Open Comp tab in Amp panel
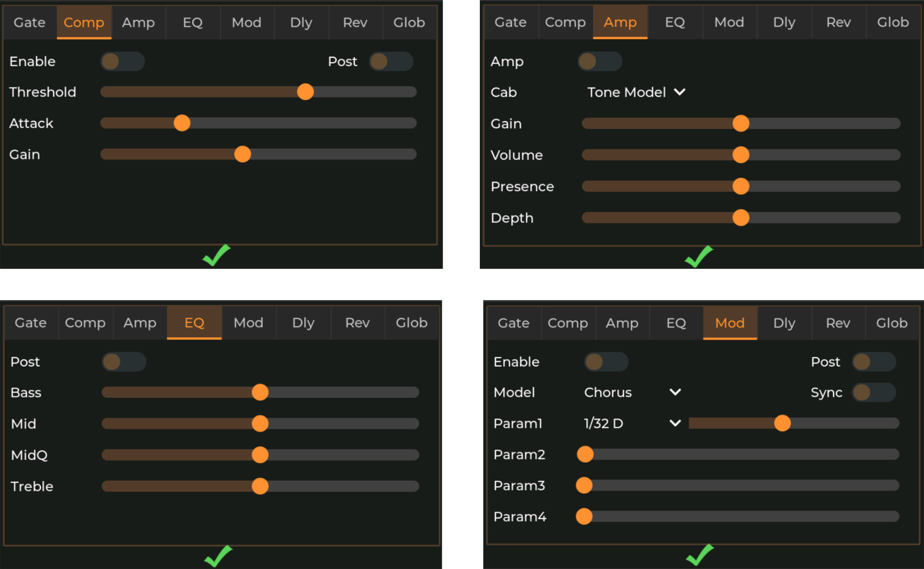Image resolution: width=924 pixels, height=569 pixels. 565,22
